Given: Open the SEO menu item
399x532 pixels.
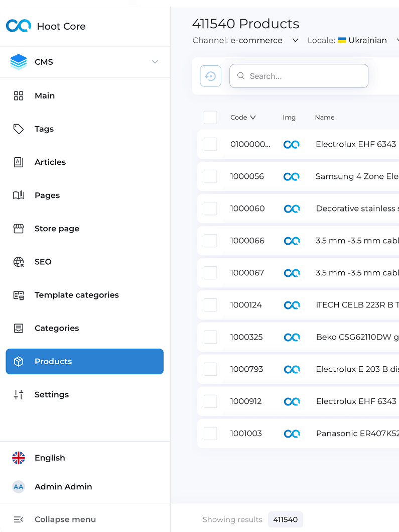Looking at the screenshot, I should coord(85,262).
